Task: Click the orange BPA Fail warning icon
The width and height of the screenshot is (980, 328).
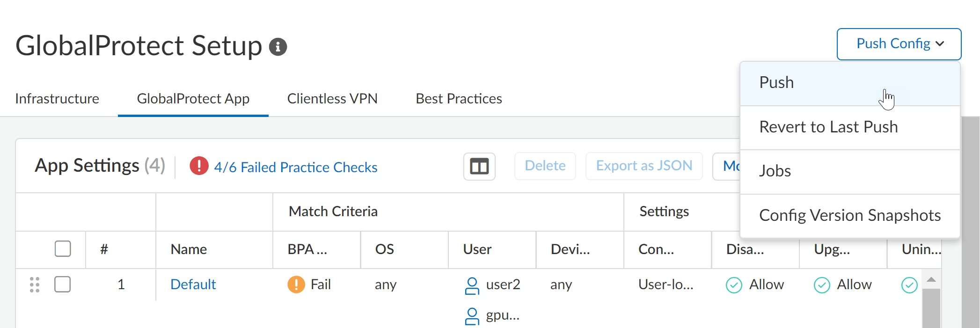Action: pos(296,284)
